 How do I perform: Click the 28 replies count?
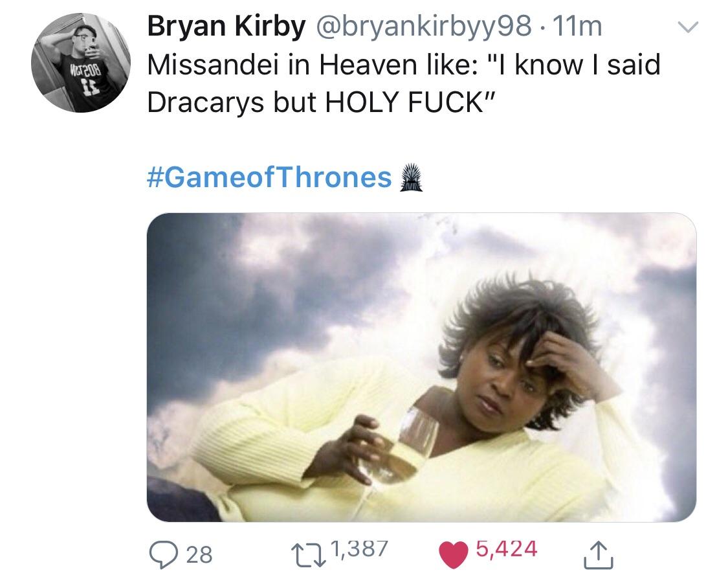click(x=199, y=555)
